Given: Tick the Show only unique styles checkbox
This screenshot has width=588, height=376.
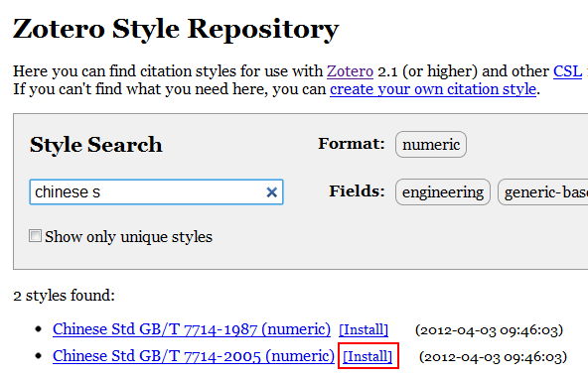Looking at the screenshot, I should 35,236.
